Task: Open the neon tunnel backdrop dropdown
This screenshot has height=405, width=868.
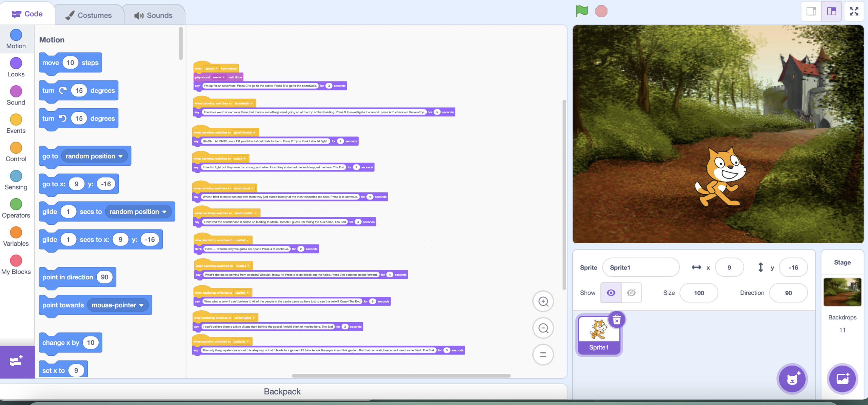Action: pos(243,188)
